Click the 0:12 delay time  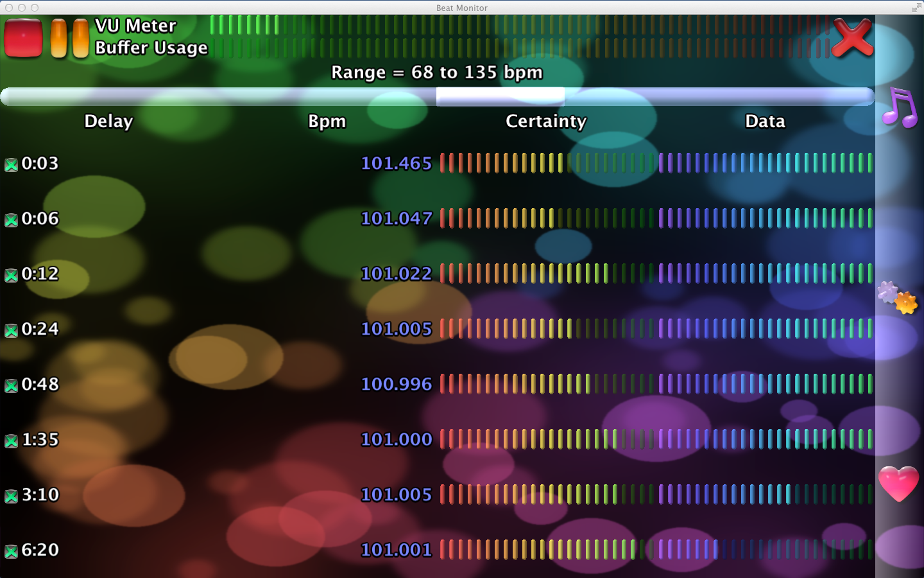(x=40, y=274)
